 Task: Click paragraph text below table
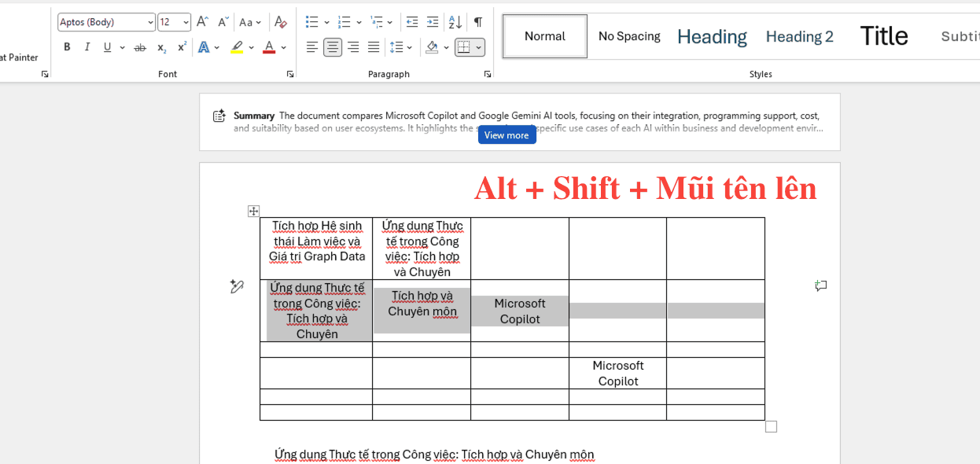tap(434, 455)
